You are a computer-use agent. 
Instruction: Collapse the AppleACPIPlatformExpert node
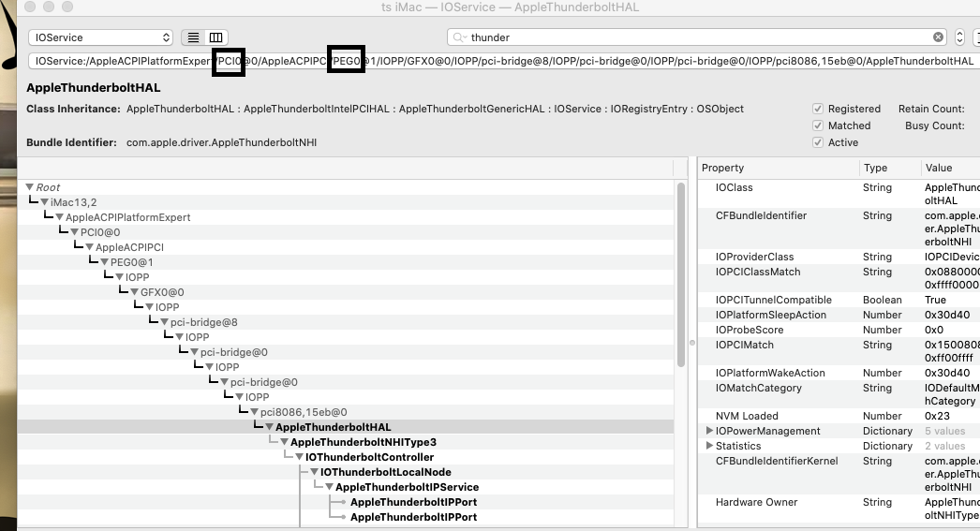point(59,217)
